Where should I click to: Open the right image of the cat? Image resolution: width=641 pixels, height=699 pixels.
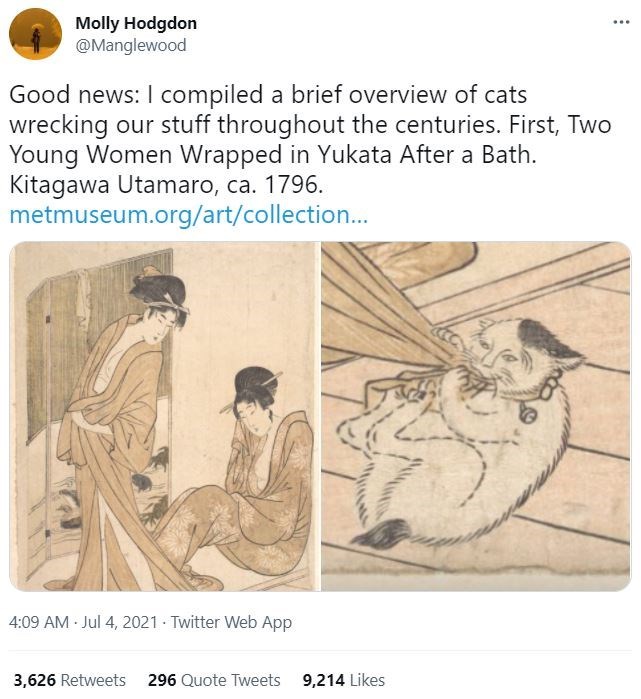coord(476,416)
